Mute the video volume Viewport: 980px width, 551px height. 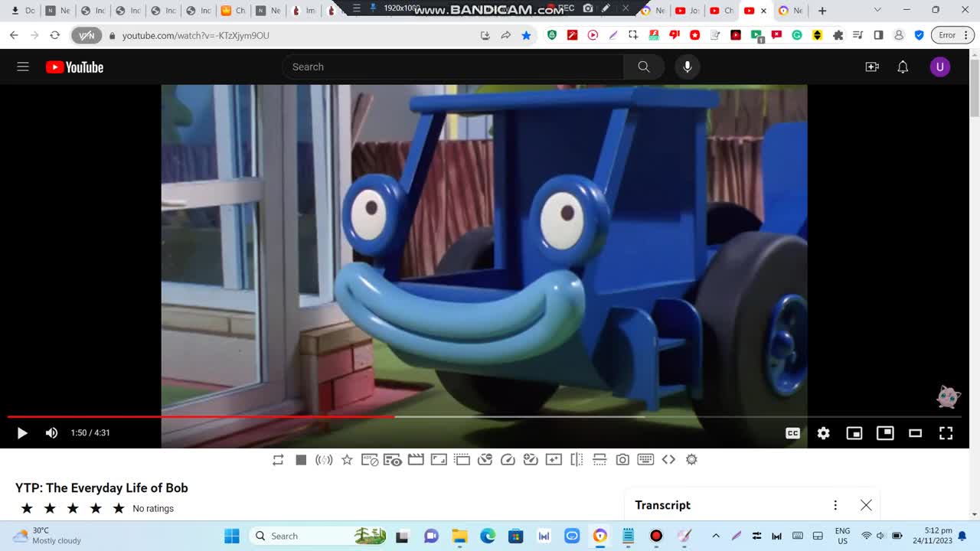click(51, 433)
